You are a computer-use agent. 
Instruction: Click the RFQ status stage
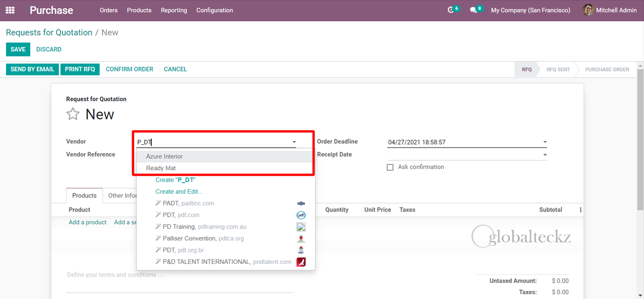(x=526, y=70)
